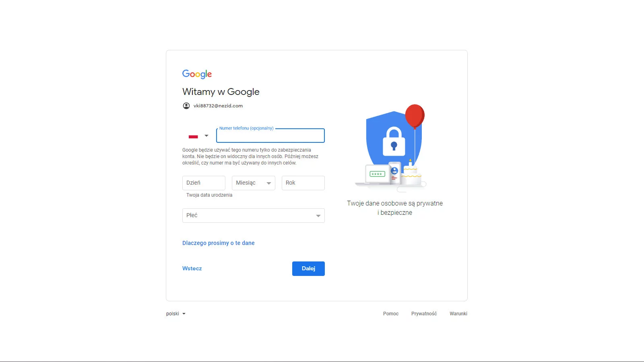The width and height of the screenshot is (644, 362).
Task: Click the birthday cake illustration
Action: pyautogui.click(x=411, y=174)
